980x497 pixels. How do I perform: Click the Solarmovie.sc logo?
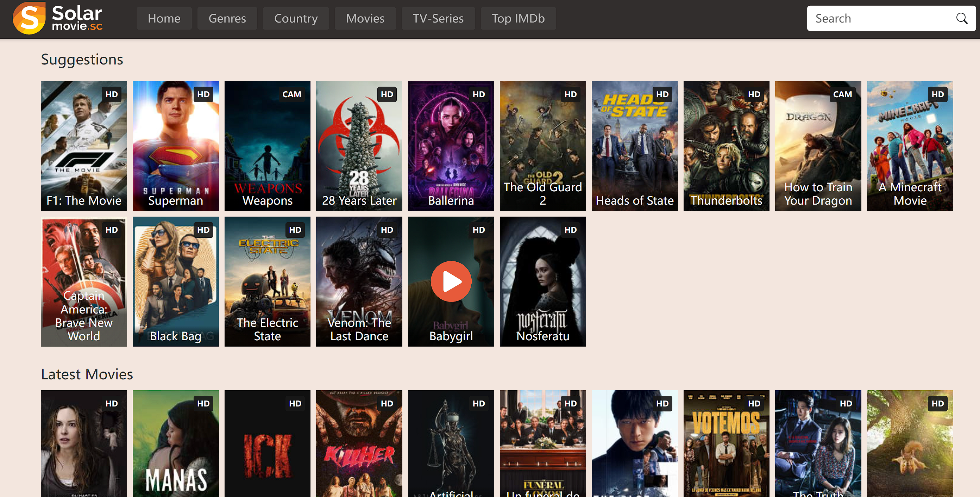(58, 18)
